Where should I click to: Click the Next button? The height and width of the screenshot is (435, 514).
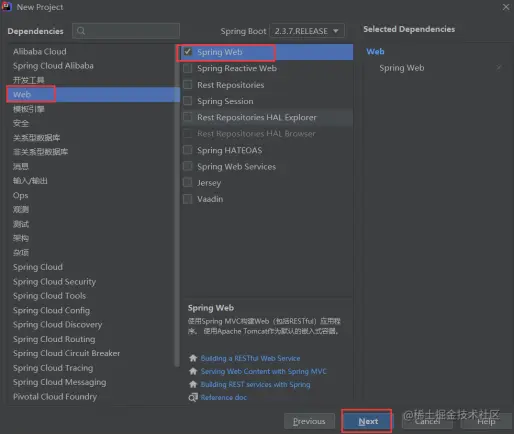[368, 421]
